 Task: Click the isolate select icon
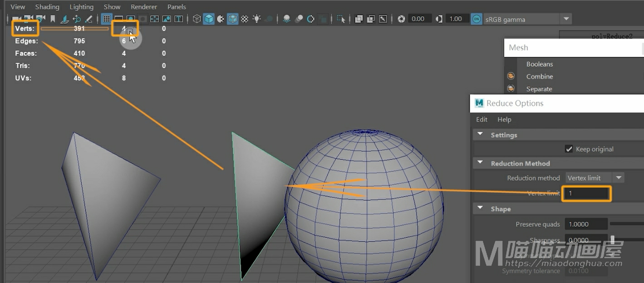(341, 19)
